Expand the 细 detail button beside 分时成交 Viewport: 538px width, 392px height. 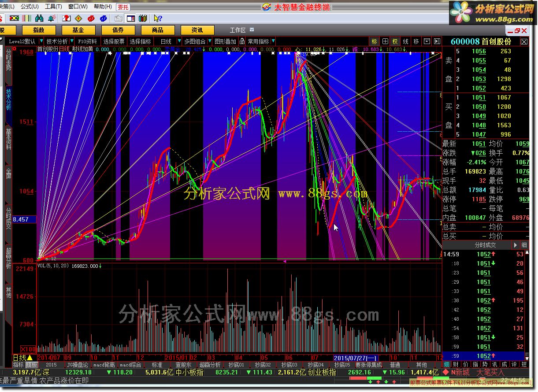click(x=524, y=245)
